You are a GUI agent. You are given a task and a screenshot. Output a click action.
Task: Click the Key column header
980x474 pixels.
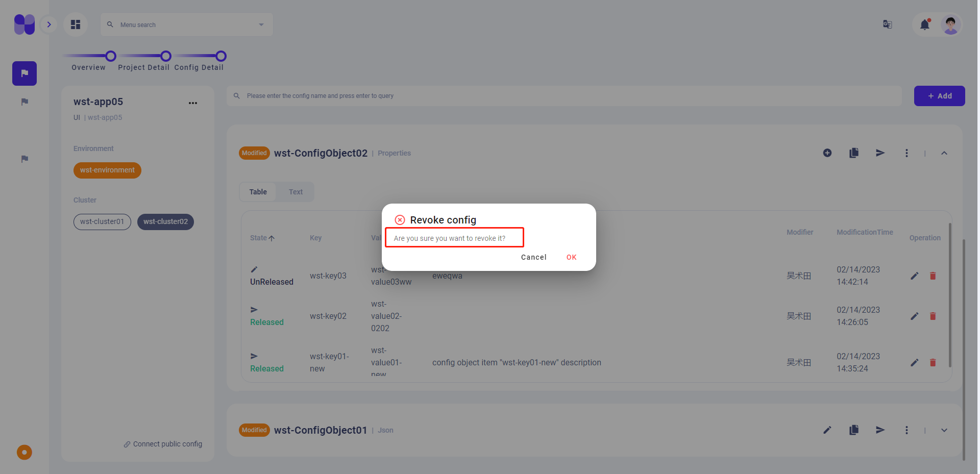point(315,238)
